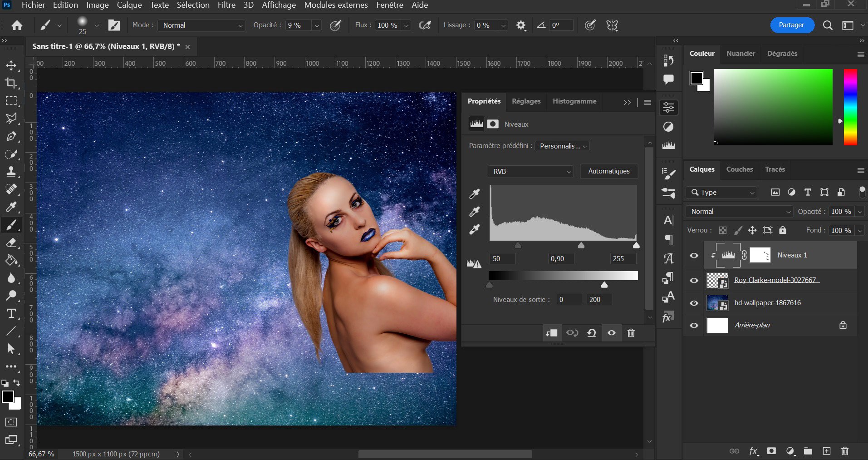
Task: Open the RVB channel dropdown
Action: tap(531, 171)
